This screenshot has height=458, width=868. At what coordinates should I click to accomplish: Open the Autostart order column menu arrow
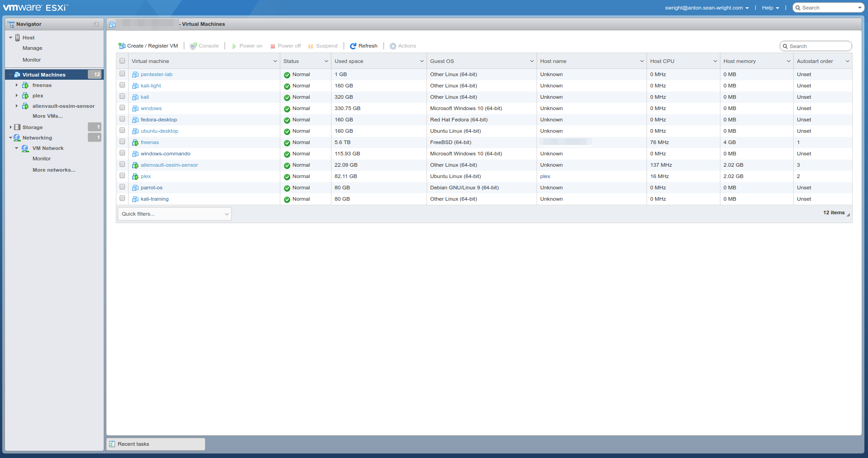(847, 61)
